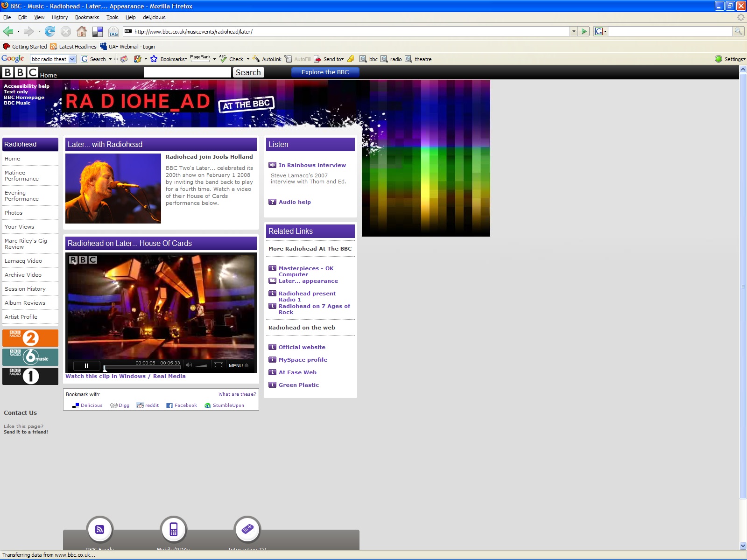
Task: Go to the browser Home icon
Action: pos(82,31)
